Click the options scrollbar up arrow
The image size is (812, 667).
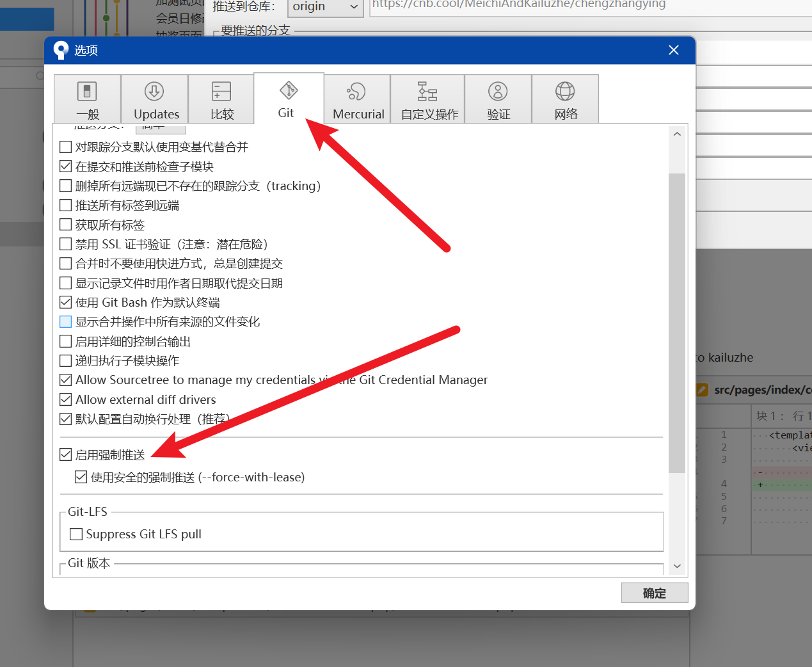click(x=677, y=134)
